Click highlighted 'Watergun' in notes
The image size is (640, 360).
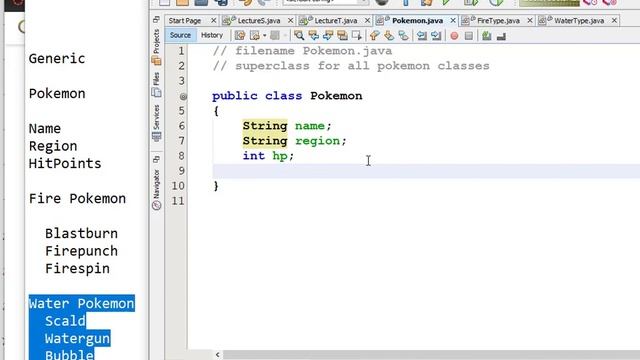coord(77,338)
